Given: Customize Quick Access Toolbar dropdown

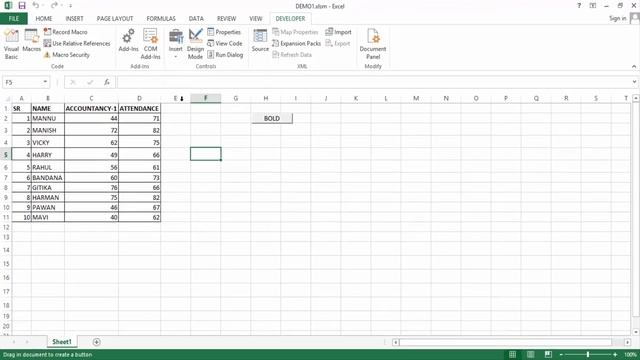Looking at the screenshot, I should tap(70, 6).
